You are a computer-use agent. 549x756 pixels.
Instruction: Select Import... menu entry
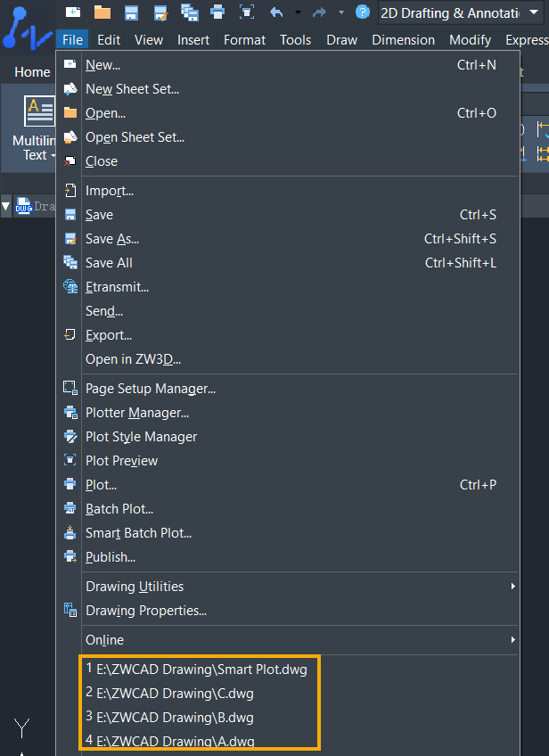[288, 191]
